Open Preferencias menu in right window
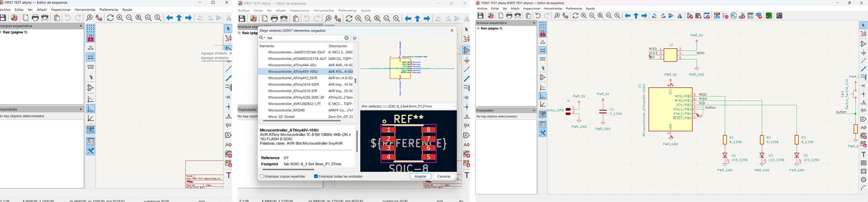868x202 pixels. pyautogui.click(x=574, y=9)
